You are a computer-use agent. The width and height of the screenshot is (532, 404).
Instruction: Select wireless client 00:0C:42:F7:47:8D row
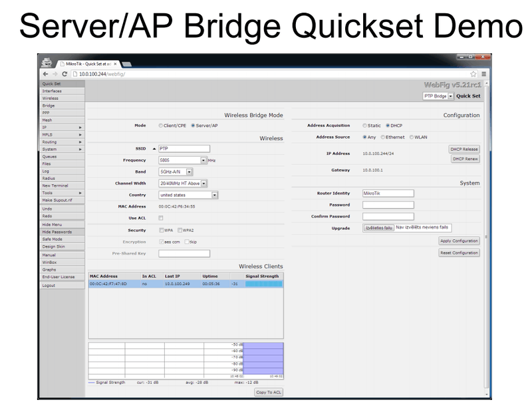pyautogui.click(x=186, y=284)
